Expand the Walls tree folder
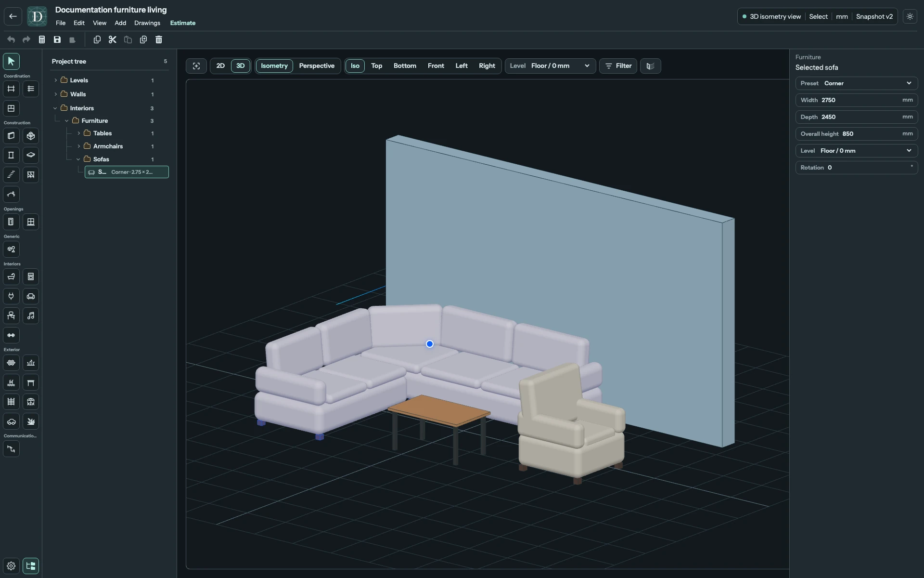 (56, 94)
